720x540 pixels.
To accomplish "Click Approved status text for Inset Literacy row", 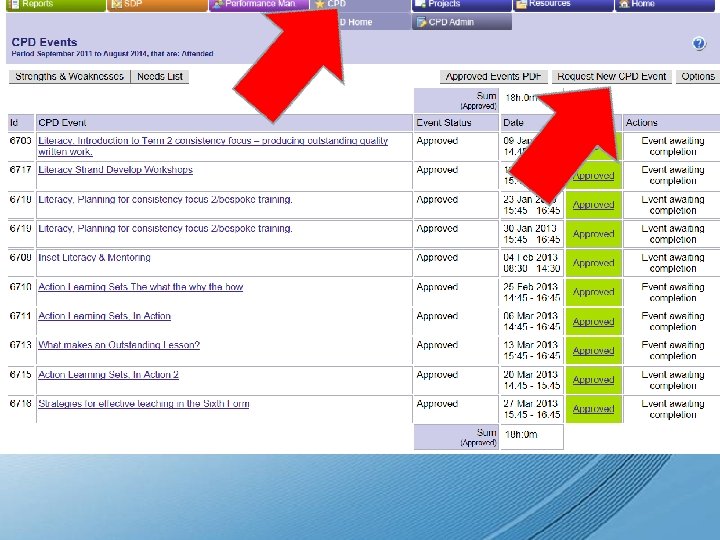I will pos(437,258).
